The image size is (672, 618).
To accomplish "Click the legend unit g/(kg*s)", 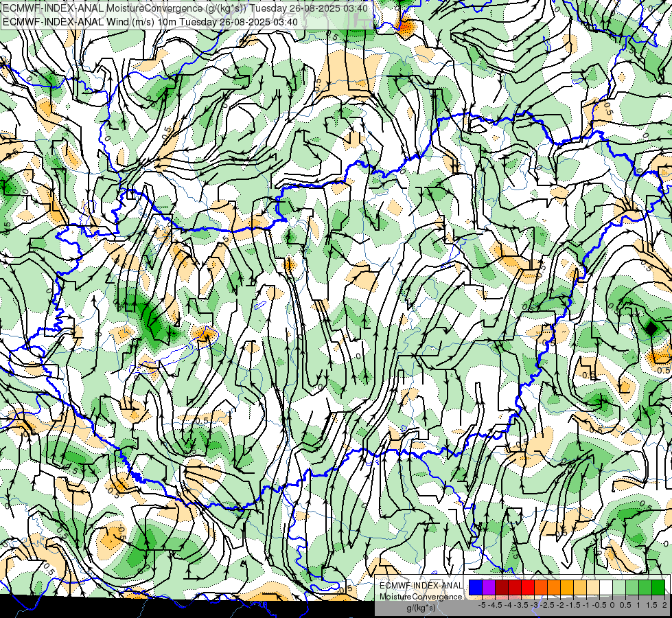I will [x=421, y=608].
